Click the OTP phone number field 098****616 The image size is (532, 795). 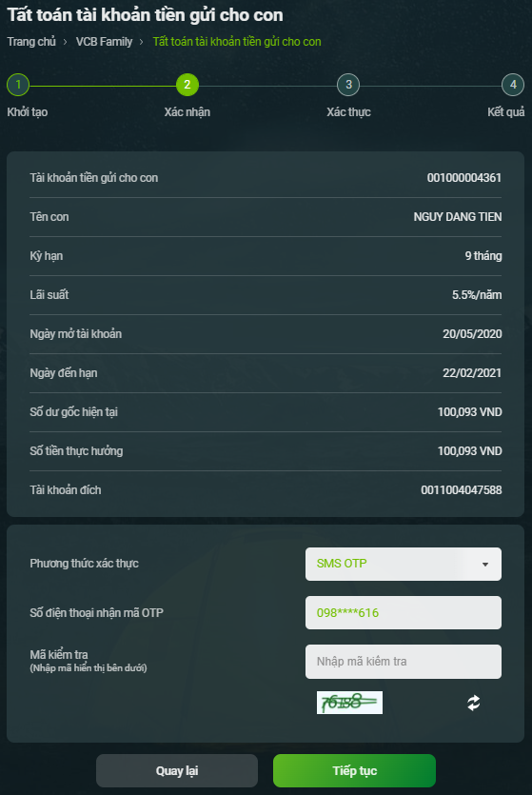click(x=404, y=613)
